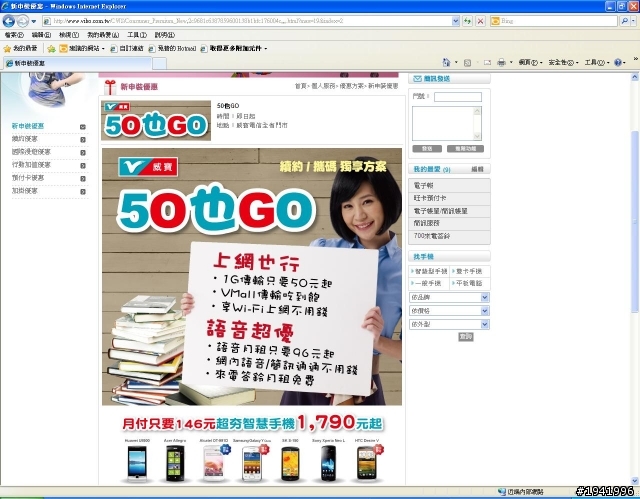The image size is (640, 499).
Task: Open a new blank tab button
Action: 159,64
